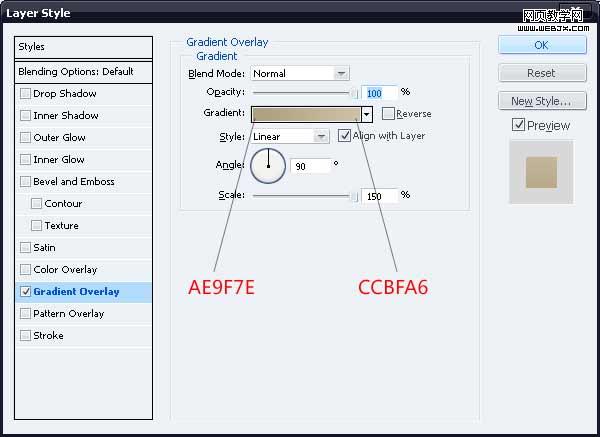Viewport: 600px width, 437px height.
Task: Tick the Inner Glow checkbox
Action: tap(25, 160)
